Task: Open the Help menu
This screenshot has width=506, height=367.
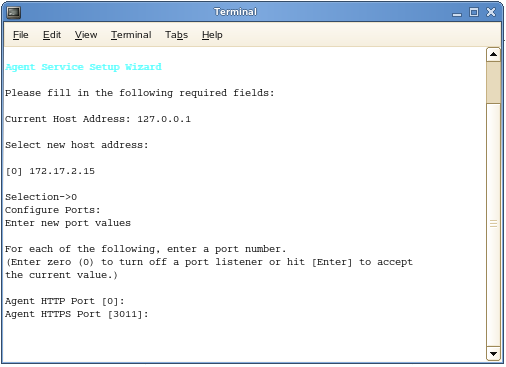Action: point(212,35)
